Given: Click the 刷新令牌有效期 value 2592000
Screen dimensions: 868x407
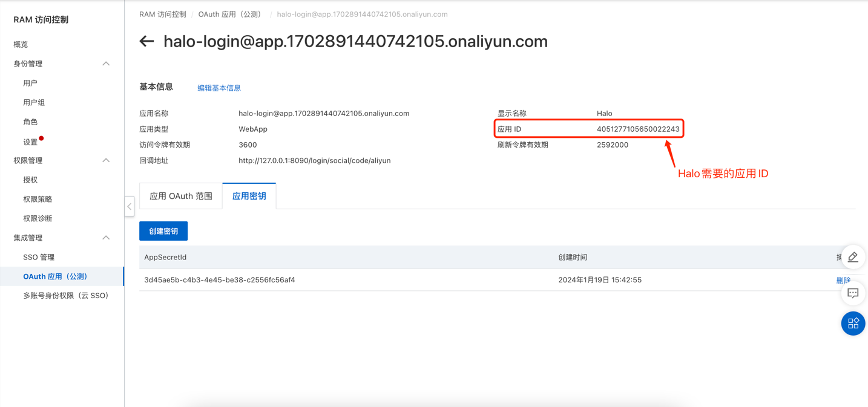Looking at the screenshot, I should [613, 145].
